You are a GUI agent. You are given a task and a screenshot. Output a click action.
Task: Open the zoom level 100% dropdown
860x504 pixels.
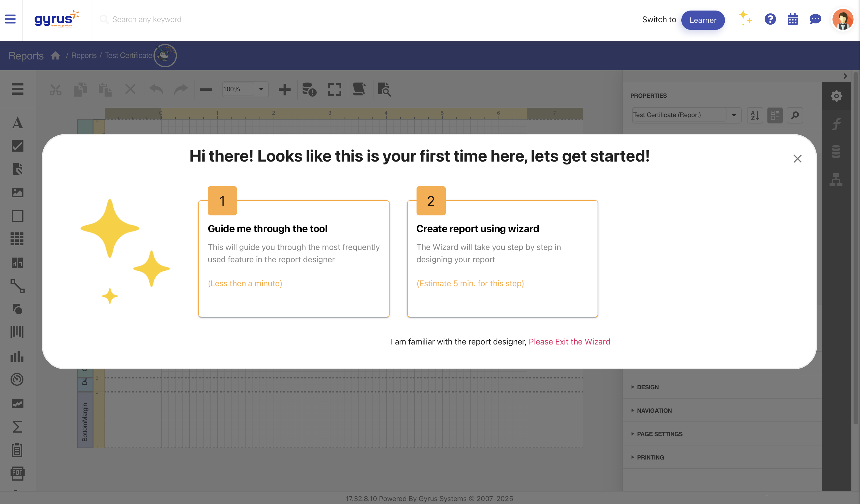[x=261, y=89]
